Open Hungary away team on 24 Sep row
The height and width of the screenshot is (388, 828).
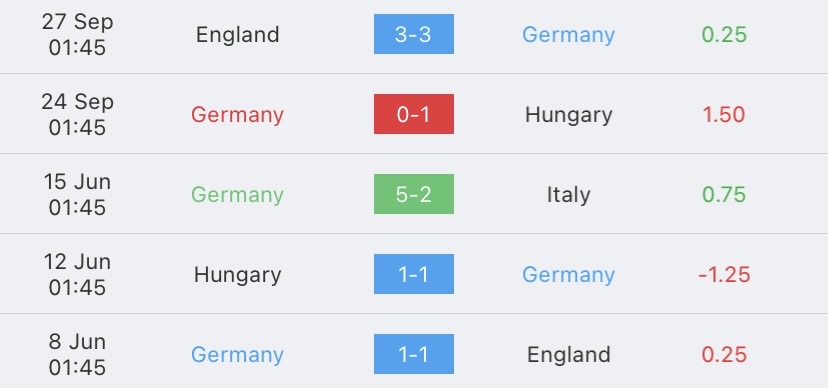[569, 115]
